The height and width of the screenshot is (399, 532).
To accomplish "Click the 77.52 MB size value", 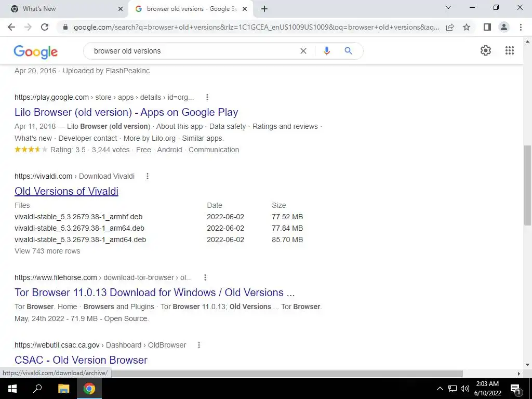I will tap(287, 217).
